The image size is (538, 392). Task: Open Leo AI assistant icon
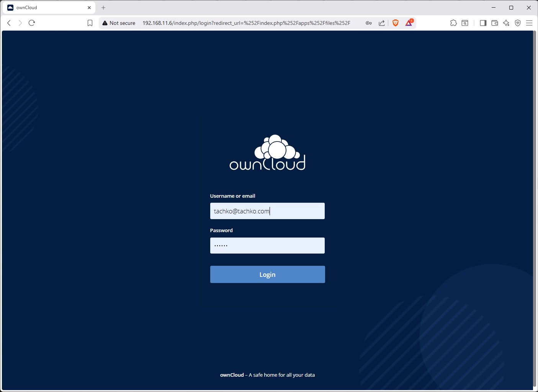click(x=506, y=23)
